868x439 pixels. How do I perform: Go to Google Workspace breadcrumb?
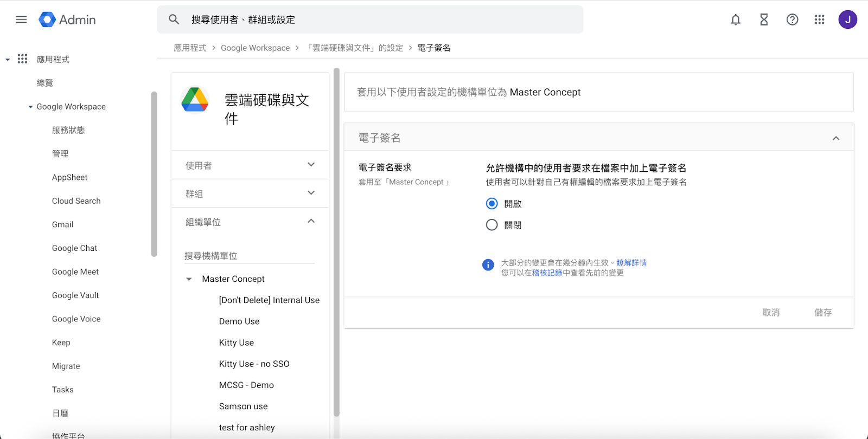pos(256,48)
